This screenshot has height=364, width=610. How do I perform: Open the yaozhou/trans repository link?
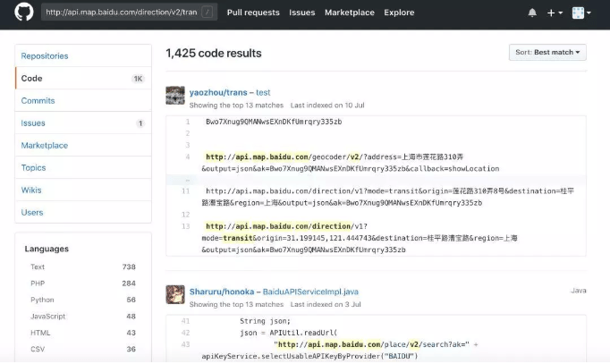pos(218,92)
